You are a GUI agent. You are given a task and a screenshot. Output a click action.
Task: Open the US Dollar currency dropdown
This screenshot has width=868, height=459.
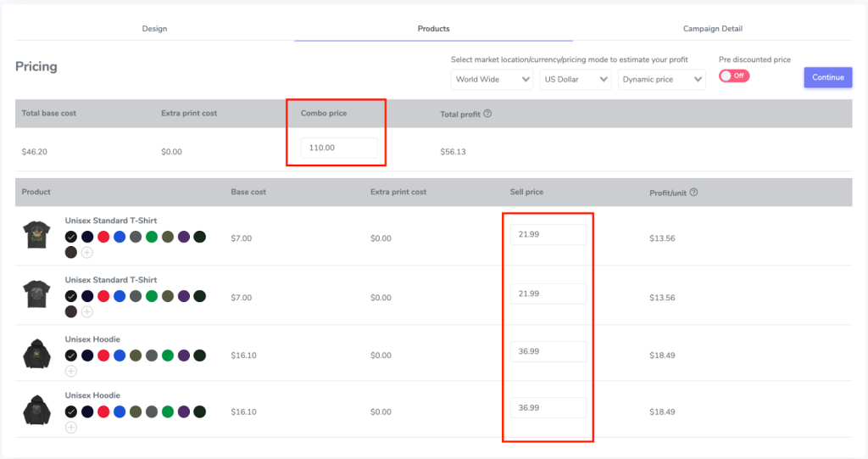point(576,79)
